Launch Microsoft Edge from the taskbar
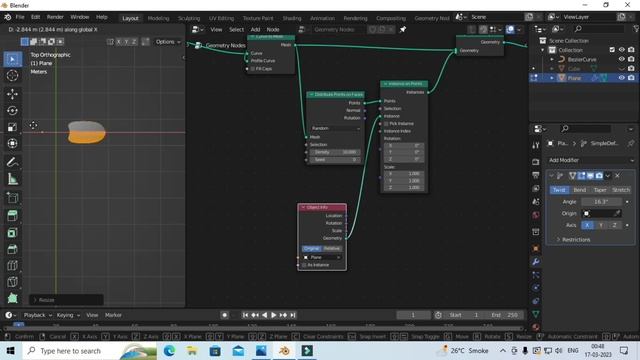Viewport: 640px width, 360px height. [x=169, y=351]
